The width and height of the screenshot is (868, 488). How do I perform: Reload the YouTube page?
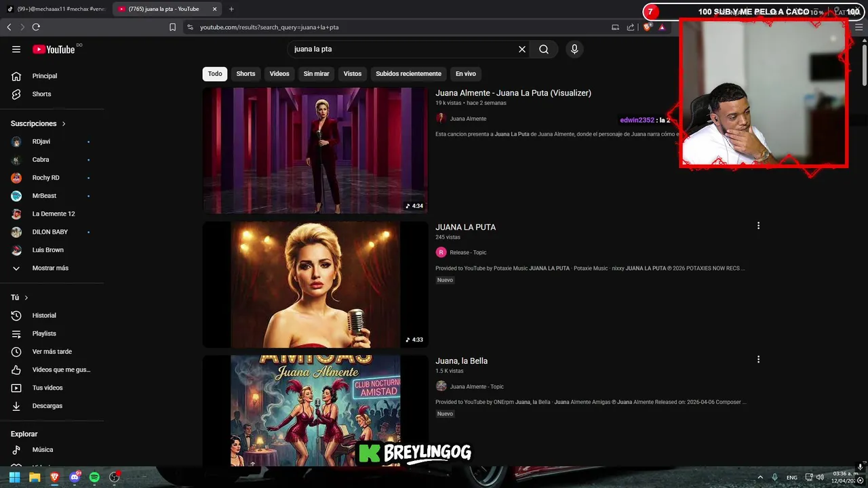(x=36, y=27)
